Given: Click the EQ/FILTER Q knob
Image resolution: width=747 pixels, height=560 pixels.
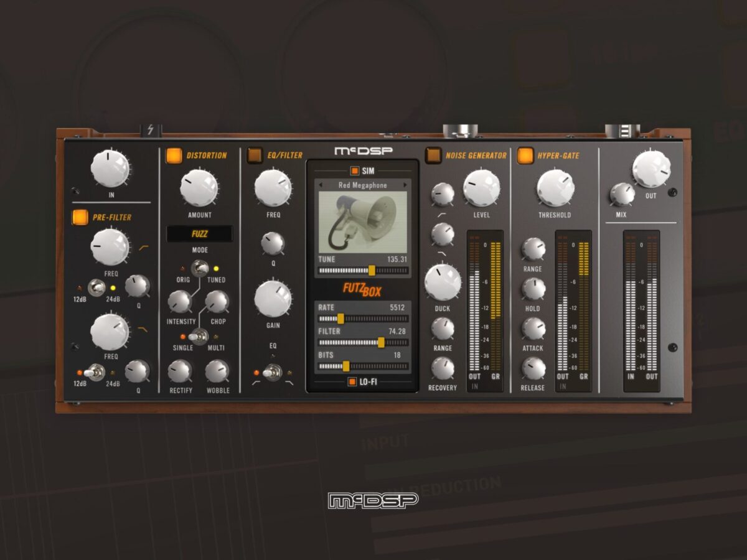Looking at the screenshot, I should point(273,243).
